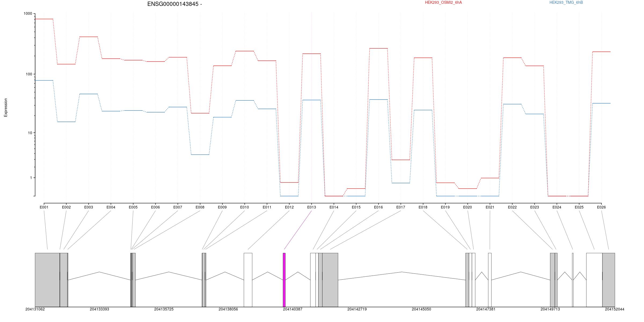Viewport: 644px width, 322px height.
Task: Click exon label E009
Action: tap(222, 207)
